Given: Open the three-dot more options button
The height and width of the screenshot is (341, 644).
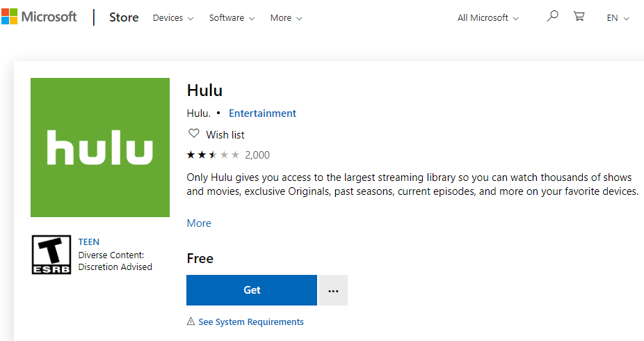Looking at the screenshot, I should (x=333, y=290).
